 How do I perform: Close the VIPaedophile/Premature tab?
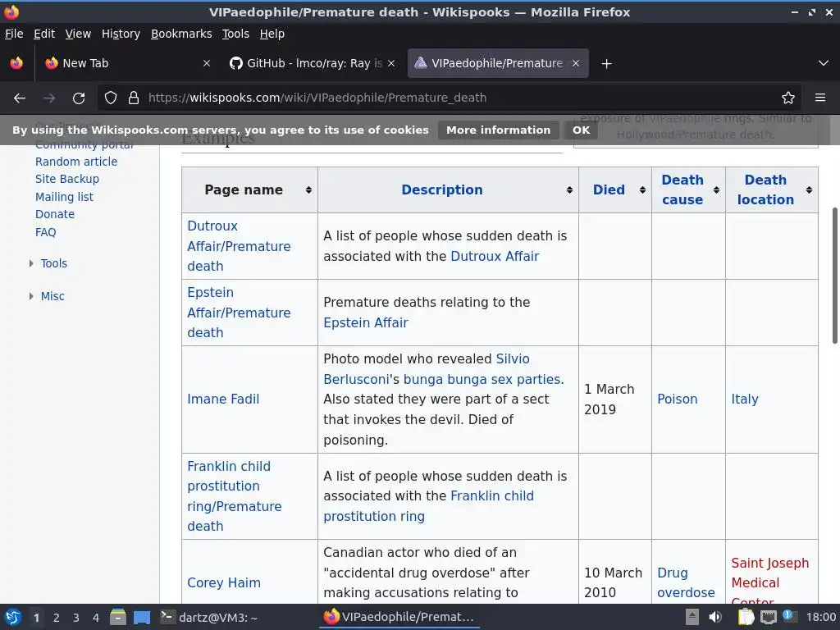click(576, 63)
